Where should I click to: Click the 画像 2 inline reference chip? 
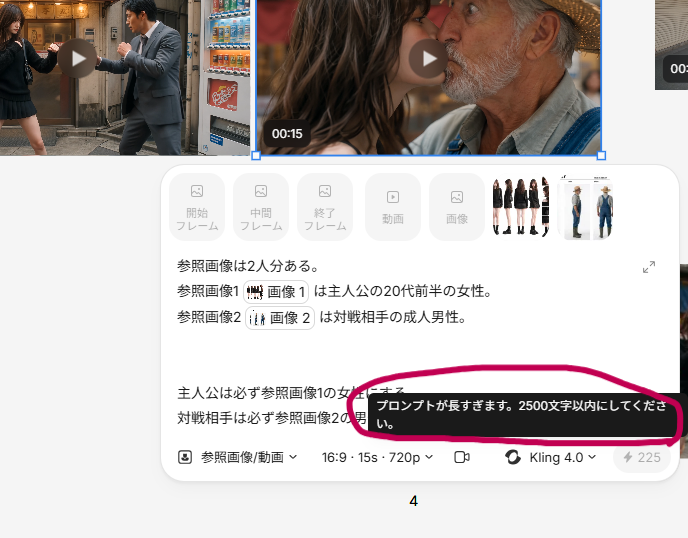coord(280,318)
